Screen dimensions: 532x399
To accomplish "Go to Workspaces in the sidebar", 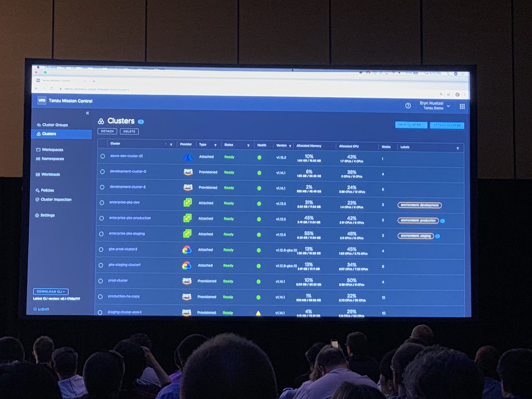I will 49,150.
